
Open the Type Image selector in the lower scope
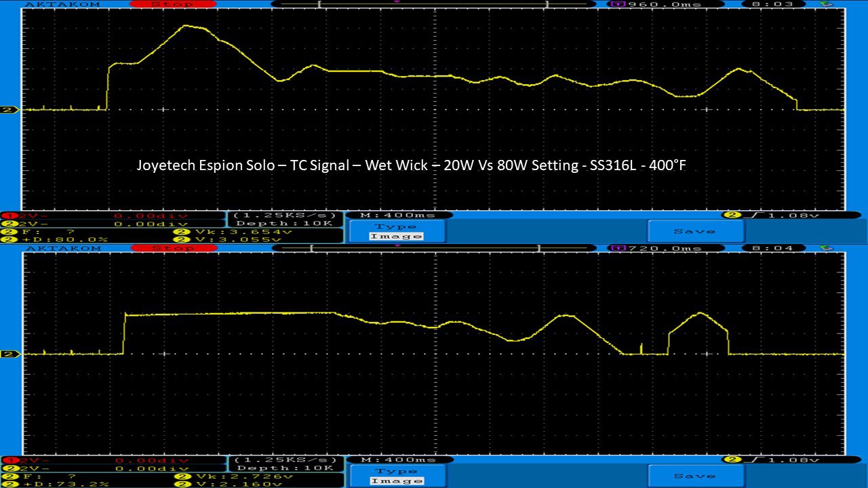396,476
